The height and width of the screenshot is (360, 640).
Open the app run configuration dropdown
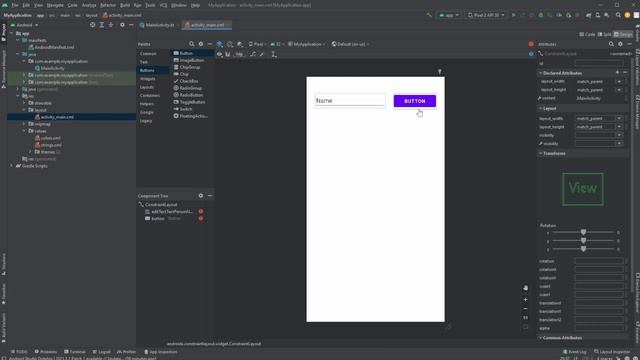[449, 15]
